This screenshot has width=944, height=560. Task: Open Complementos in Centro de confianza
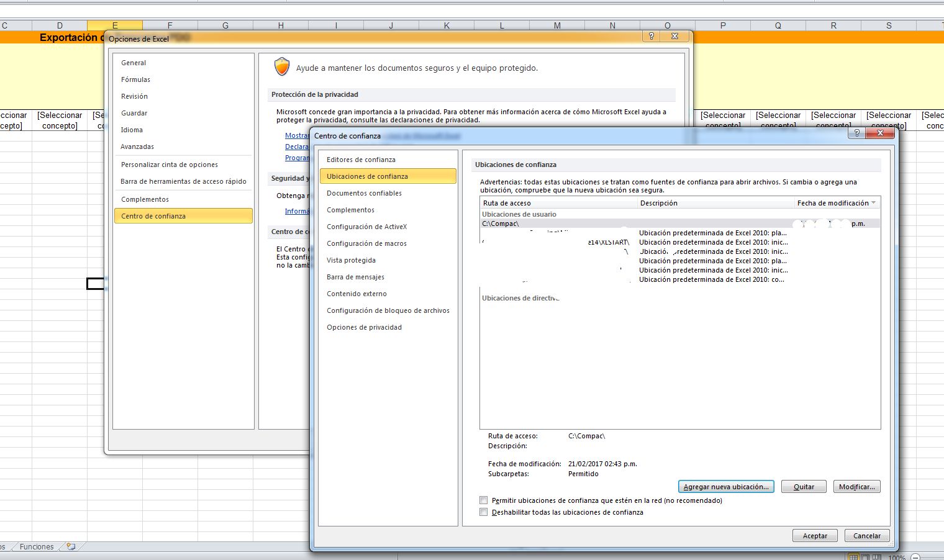coord(388,210)
